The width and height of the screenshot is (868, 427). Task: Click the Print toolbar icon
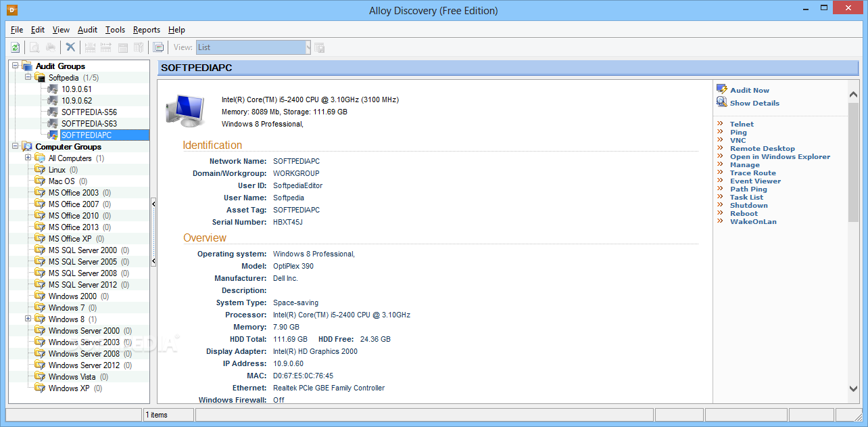click(x=50, y=47)
